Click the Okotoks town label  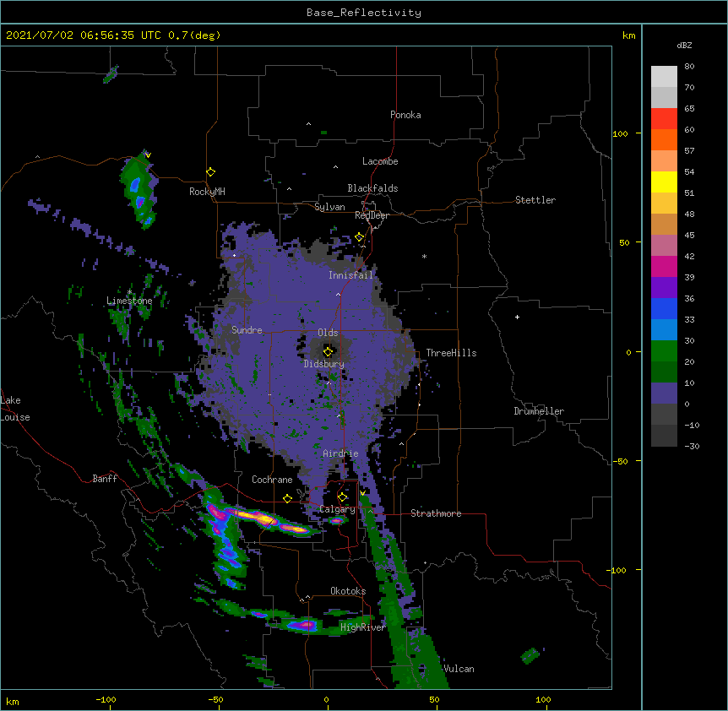pos(348,591)
